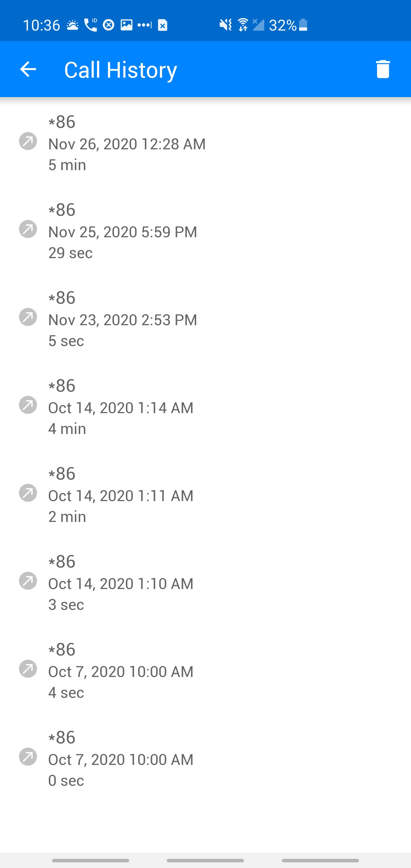Tap outgoing arrow icon for 0 sec call

pos(28,757)
